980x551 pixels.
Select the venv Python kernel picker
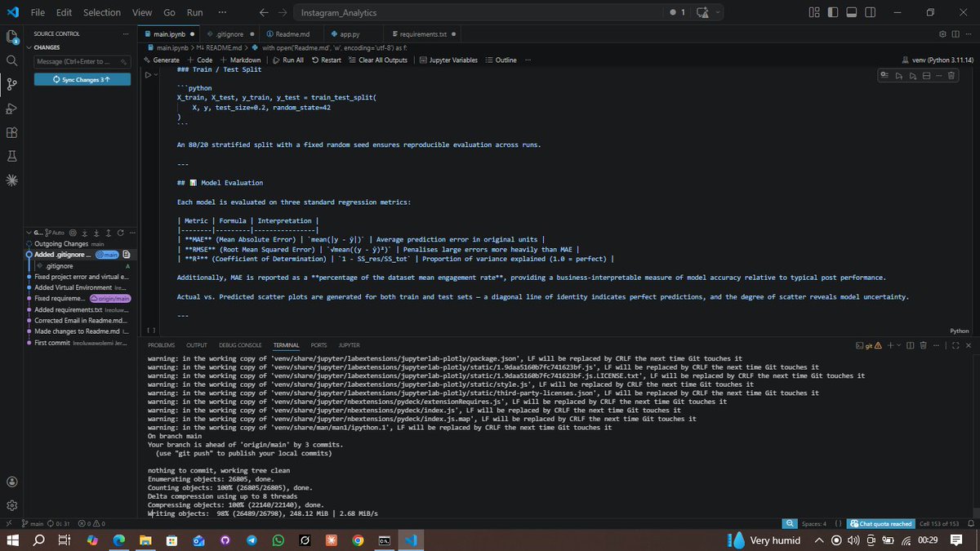[x=936, y=60]
